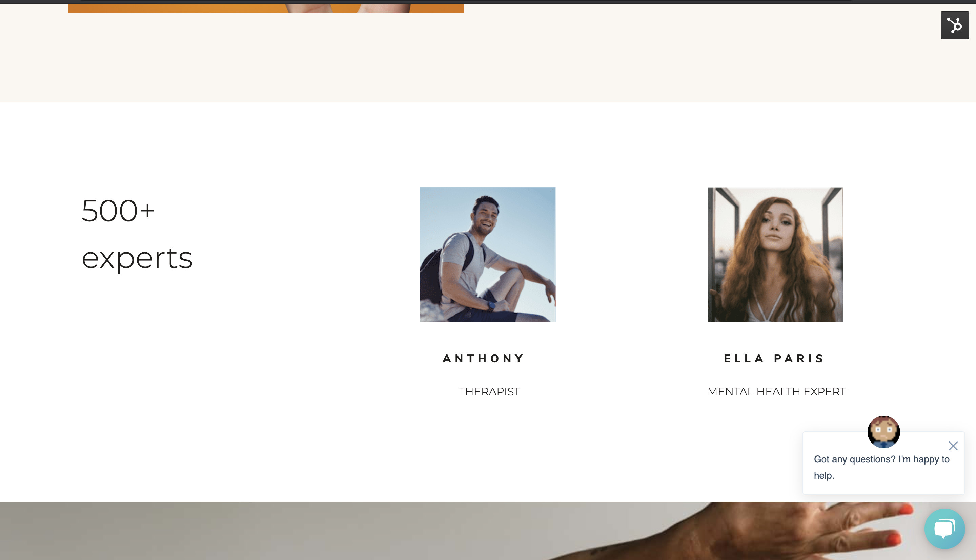Click the THERAPIST job title

pyautogui.click(x=489, y=391)
